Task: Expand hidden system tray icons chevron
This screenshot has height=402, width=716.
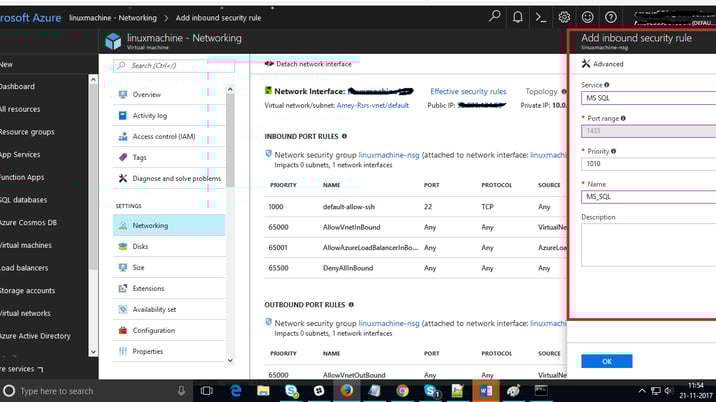Action: 642,391
